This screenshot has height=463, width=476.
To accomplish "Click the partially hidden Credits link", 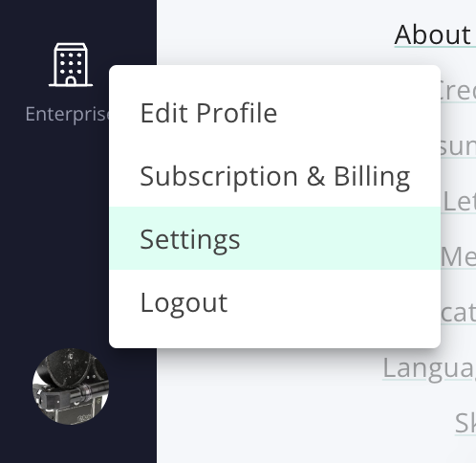I will coord(458,91).
